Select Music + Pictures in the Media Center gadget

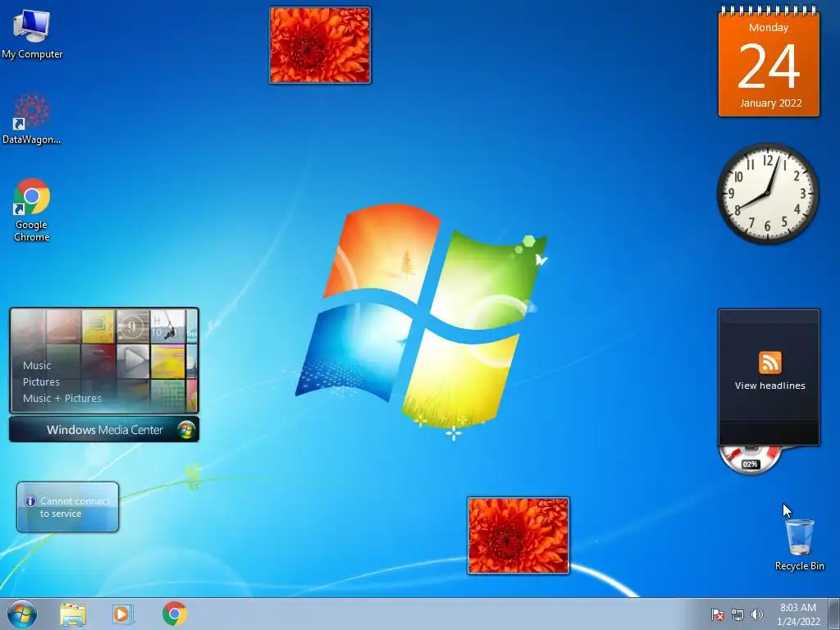click(62, 399)
